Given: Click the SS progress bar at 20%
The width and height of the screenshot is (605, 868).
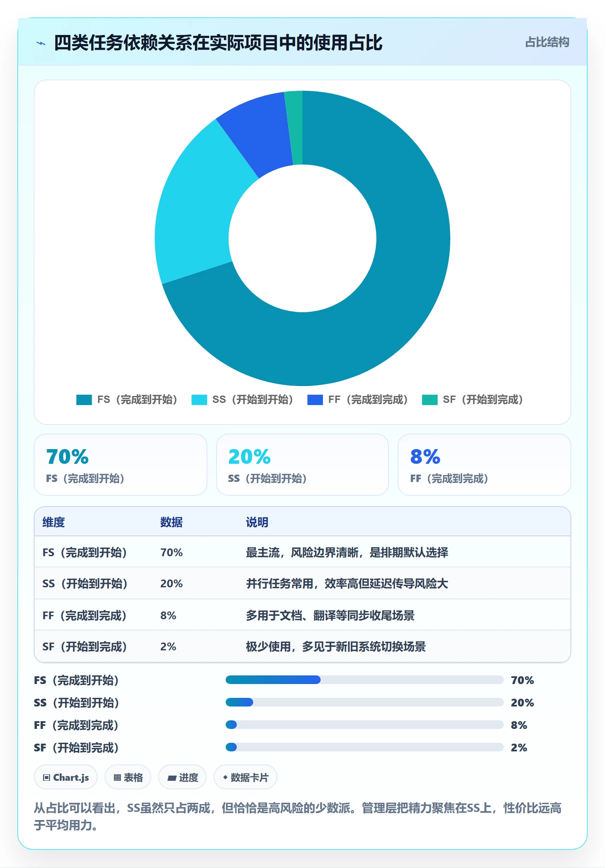Looking at the screenshot, I should click(x=364, y=702).
